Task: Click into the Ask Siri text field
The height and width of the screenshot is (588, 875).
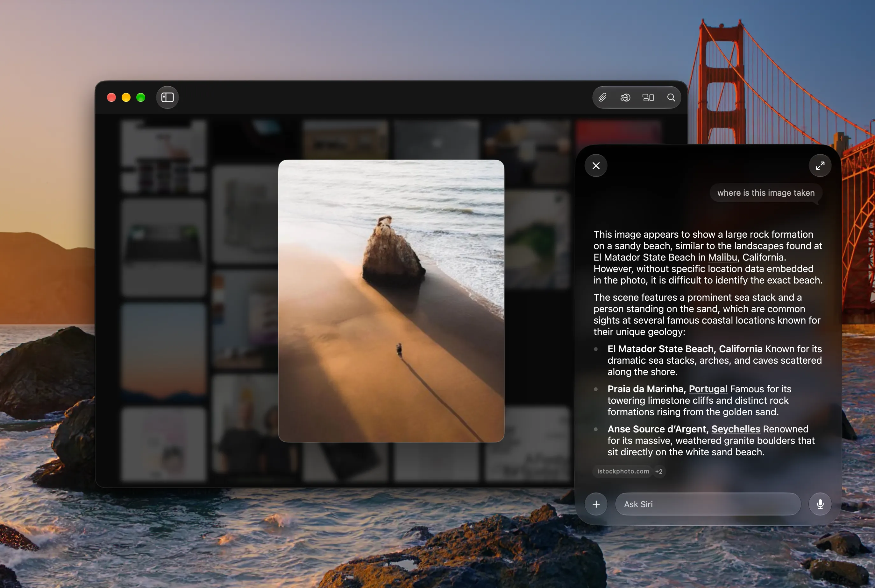Action: [708, 504]
